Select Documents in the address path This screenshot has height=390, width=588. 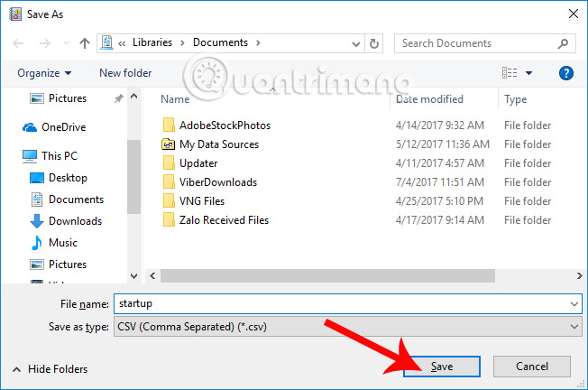click(x=220, y=42)
